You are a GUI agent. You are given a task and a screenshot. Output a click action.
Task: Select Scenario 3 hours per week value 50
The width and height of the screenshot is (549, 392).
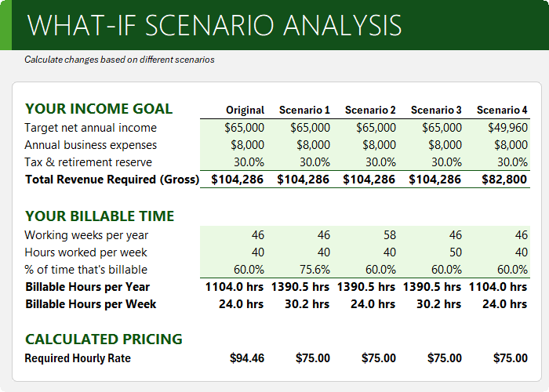click(455, 252)
